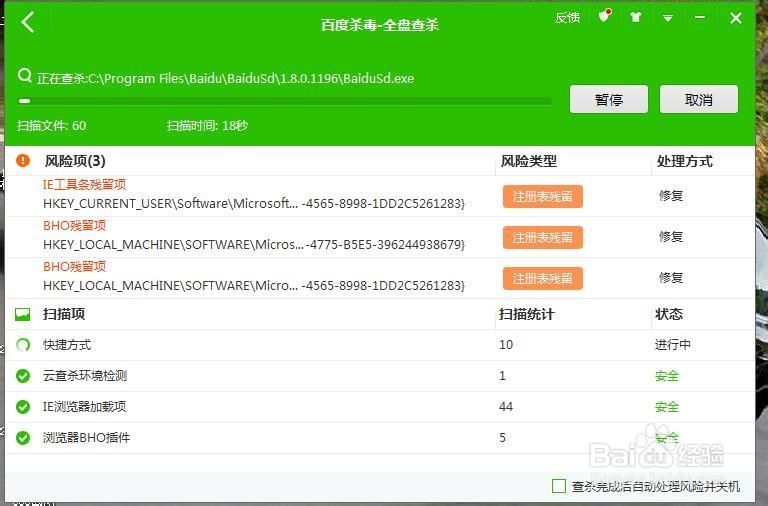This screenshot has height=506, width=768.
Task: Click 注册表残留 tag for key ending 396244938679}
Action: [543, 238]
